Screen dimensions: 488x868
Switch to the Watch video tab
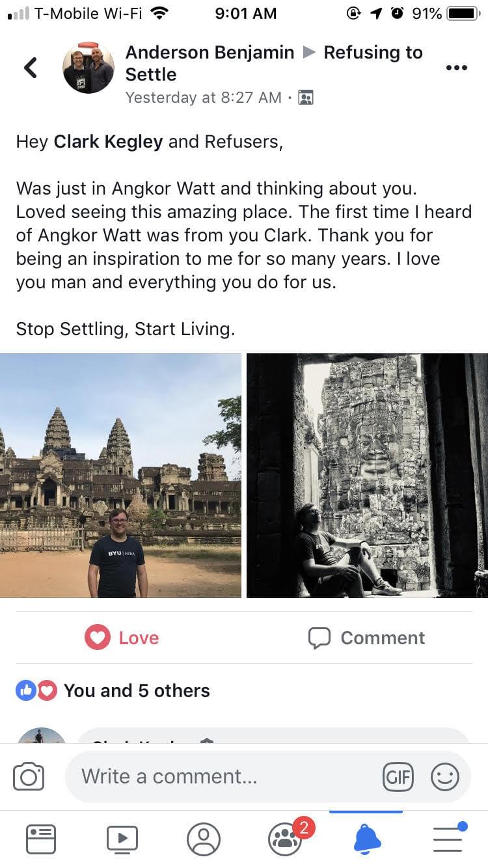(x=122, y=839)
